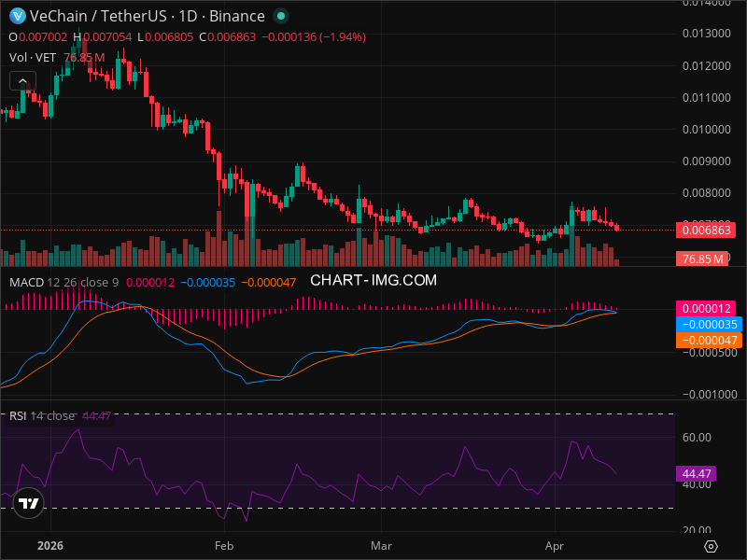Select the RSI 14 close legend
This screenshot has height=560, width=747.
coord(42,415)
